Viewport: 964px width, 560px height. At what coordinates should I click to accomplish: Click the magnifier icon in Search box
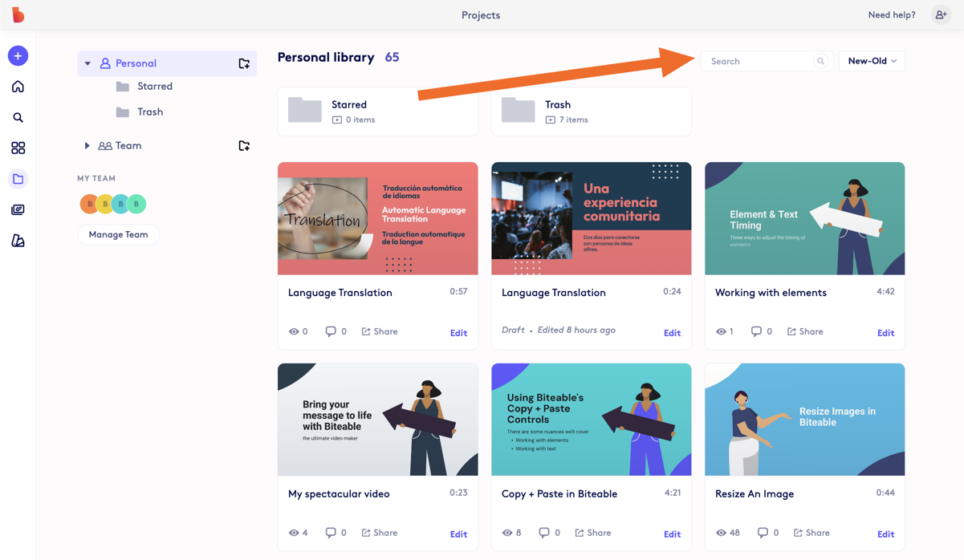pos(820,61)
